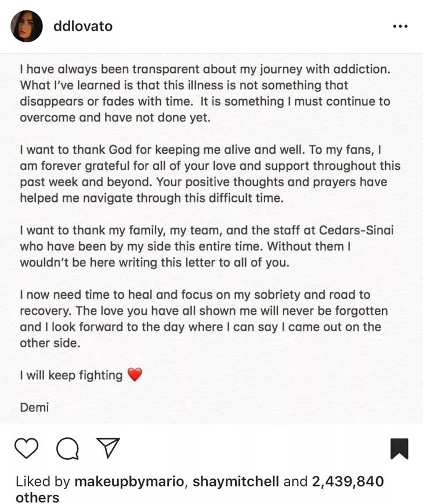
Task: Like the post with the heart icon
Action: (x=26, y=448)
